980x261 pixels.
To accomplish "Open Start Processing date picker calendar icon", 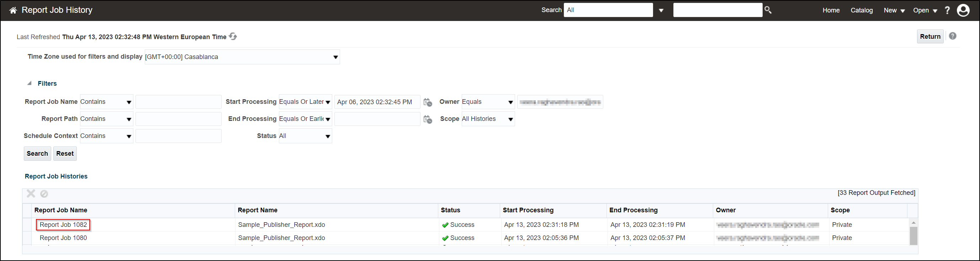I will [428, 102].
